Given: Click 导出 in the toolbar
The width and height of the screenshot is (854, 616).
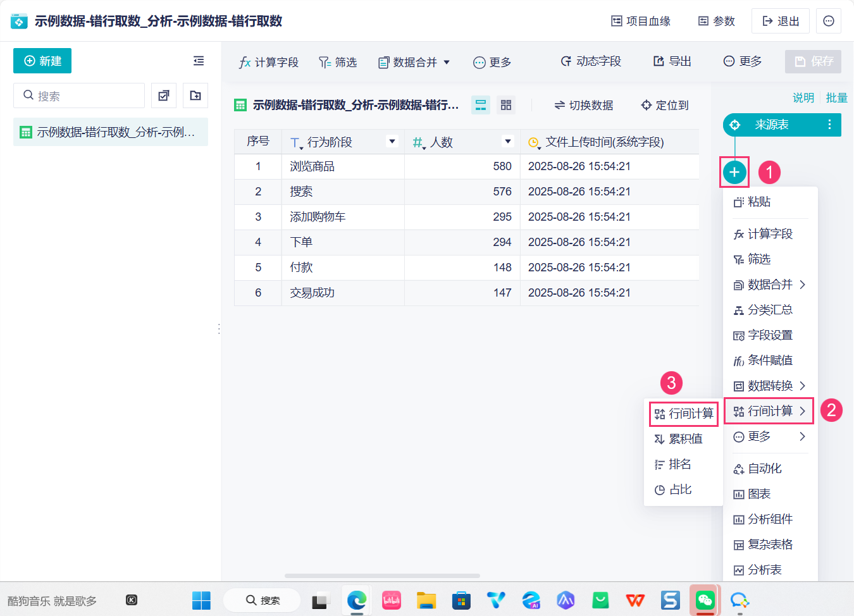Looking at the screenshot, I should point(672,61).
